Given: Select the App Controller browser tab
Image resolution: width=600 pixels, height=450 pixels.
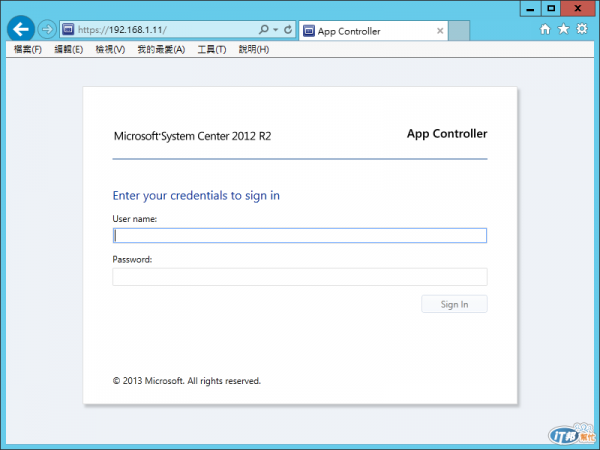Looking at the screenshot, I should 373,31.
